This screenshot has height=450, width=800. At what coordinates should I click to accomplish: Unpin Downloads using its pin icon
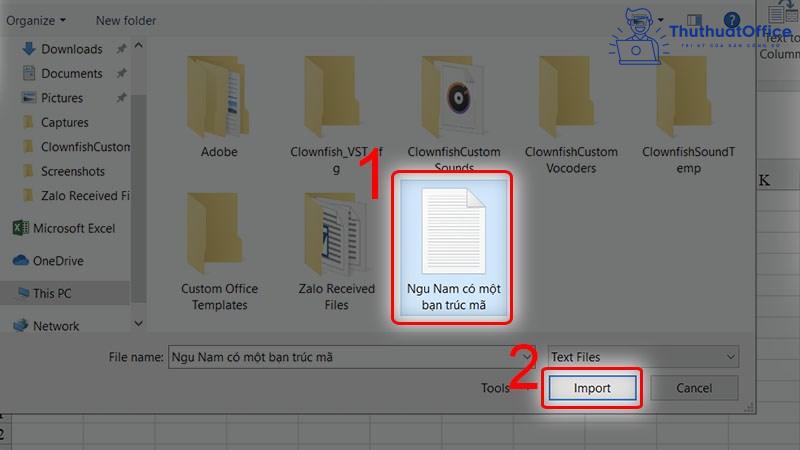pyautogui.click(x=121, y=49)
